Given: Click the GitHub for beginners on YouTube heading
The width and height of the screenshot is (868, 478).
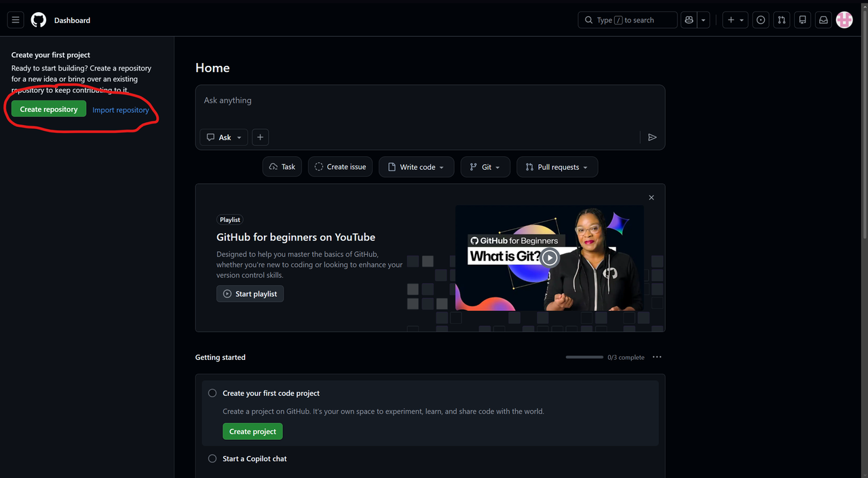Looking at the screenshot, I should (296, 237).
